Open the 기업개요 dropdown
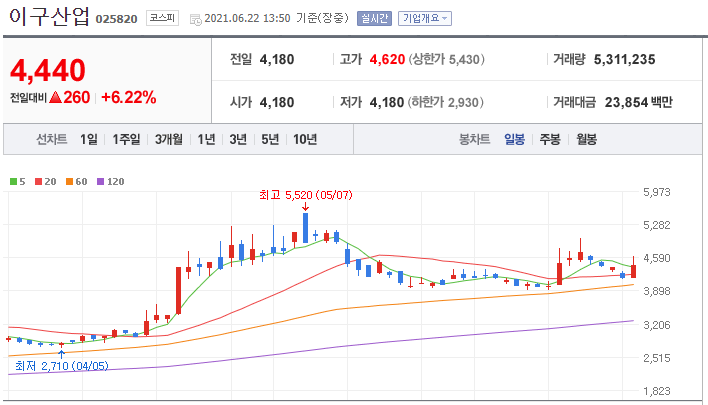Image resolution: width=708 pixels, height=405 pixels. click(x=424, y=19)
